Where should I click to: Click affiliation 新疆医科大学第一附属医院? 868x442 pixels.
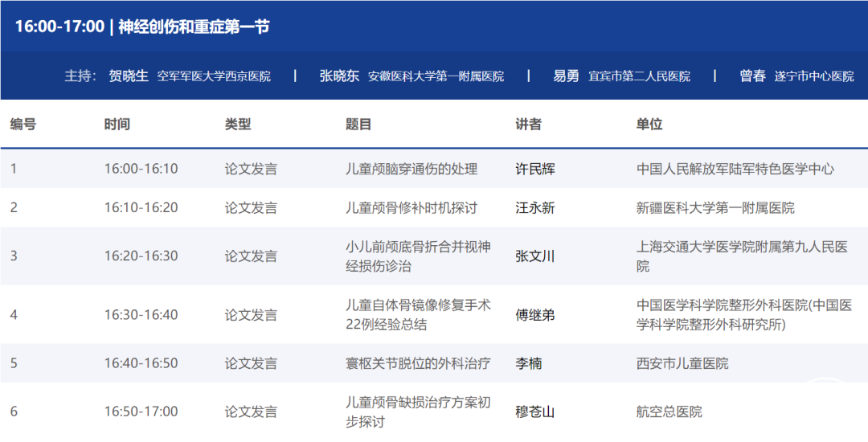click(715, 207)
